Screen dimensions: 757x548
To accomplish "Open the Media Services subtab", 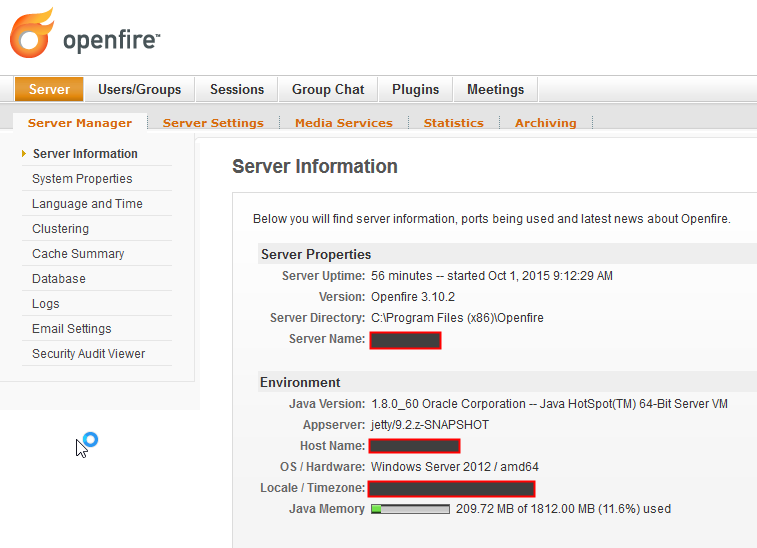I will click(344, 123).
